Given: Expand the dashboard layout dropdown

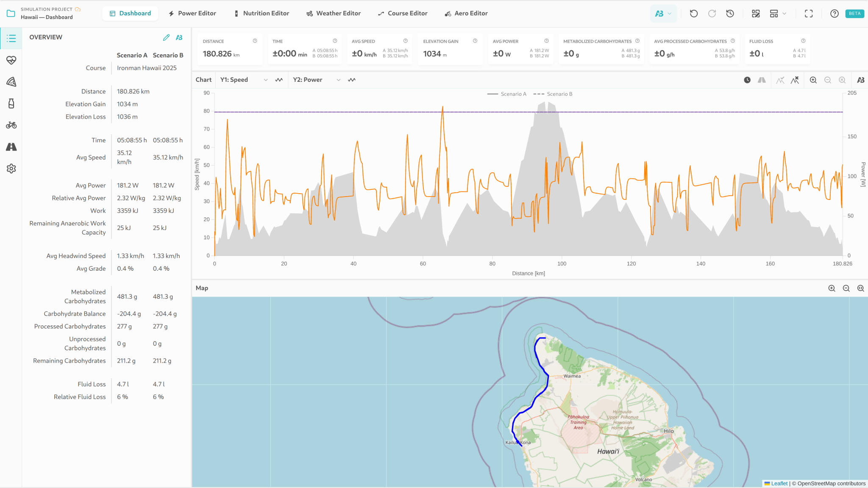Looking at the screenshot, I should pyautogui.click(x=778, y=14).
